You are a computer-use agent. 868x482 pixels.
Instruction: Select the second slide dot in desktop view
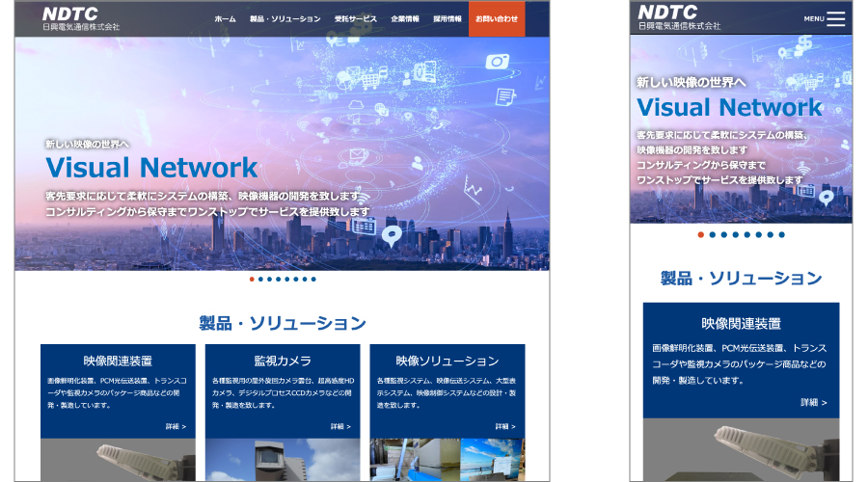click(x=260, y=279)
